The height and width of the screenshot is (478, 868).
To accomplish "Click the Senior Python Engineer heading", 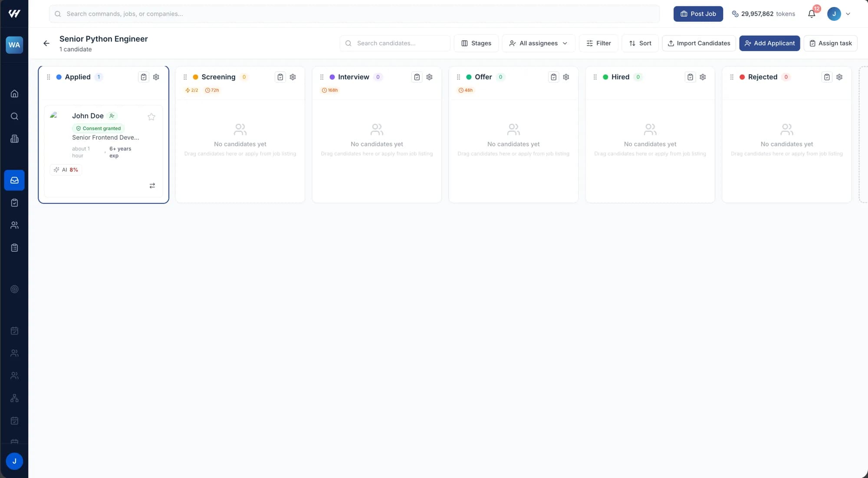I will coord(104,39).
